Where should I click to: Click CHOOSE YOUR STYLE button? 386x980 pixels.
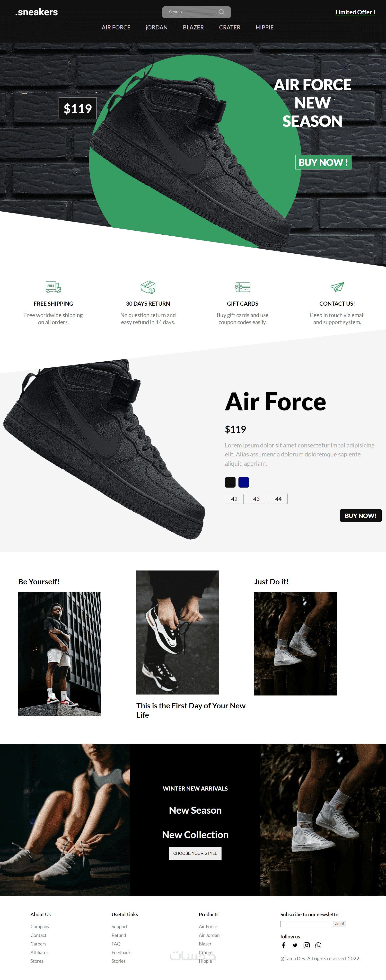pos(195,853)
